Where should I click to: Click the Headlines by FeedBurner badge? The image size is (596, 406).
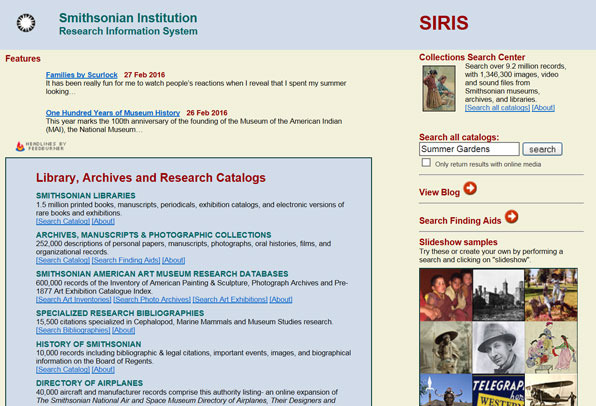(41, 146)
